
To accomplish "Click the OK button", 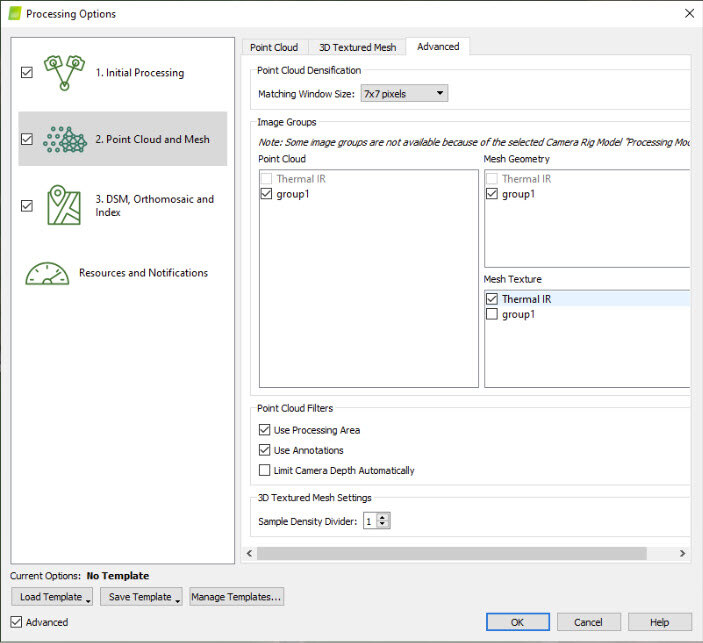I will click(x=516, y=622).
